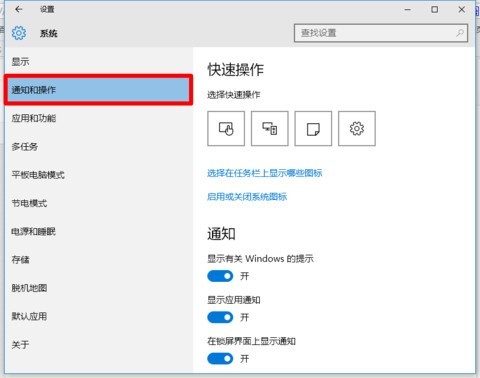Click 选择在任务栏上显示哪些图标 link
Viewport: 480px width, 378px height.
coord(265,173)
